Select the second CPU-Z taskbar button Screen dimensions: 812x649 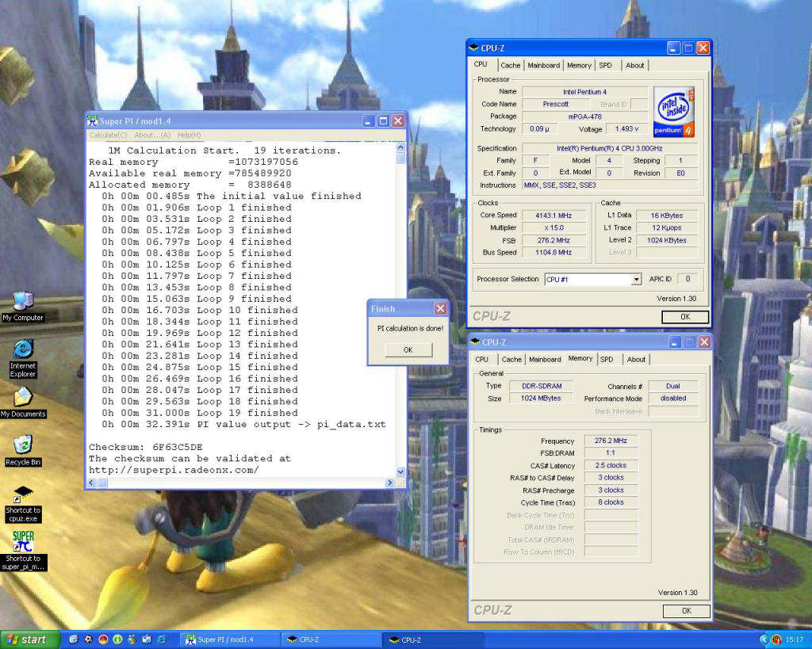[x=434, y=639]
